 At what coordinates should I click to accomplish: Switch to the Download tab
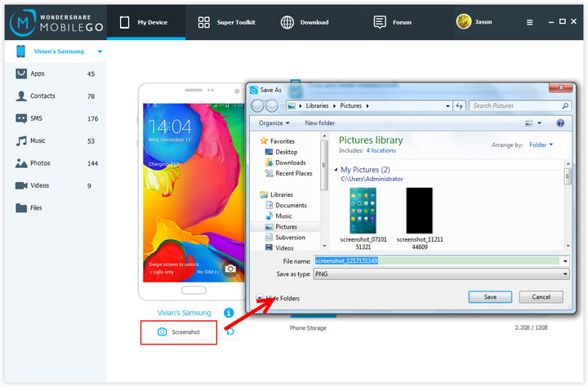tap(305, 22)
